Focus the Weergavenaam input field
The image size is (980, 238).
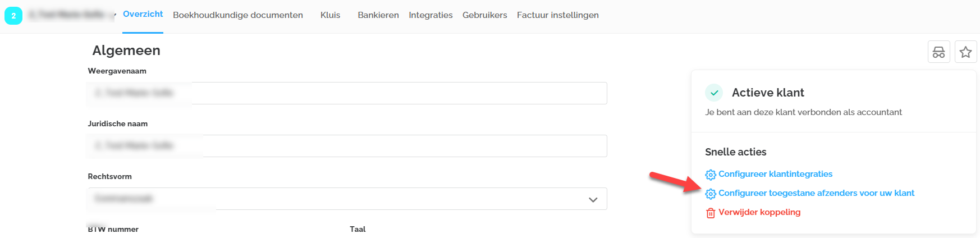(x=393, y=93)
